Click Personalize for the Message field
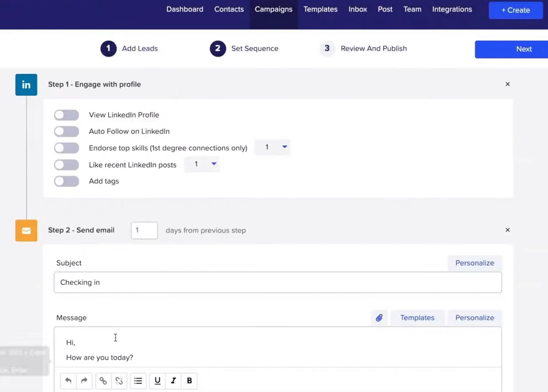 475,317
